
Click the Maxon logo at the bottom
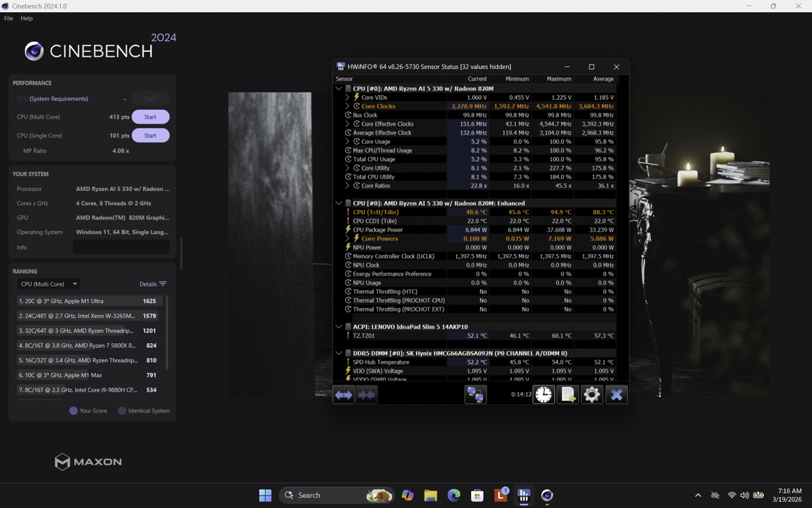pyautogui.click(x=87, y=461)
